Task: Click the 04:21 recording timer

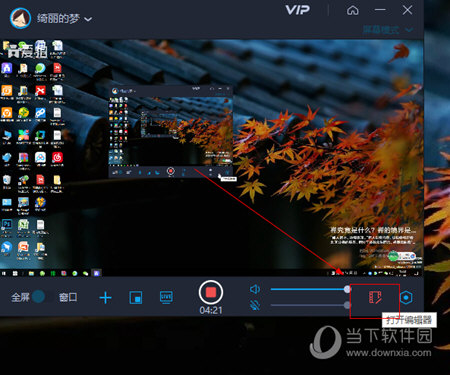Action: click(211, 310)
